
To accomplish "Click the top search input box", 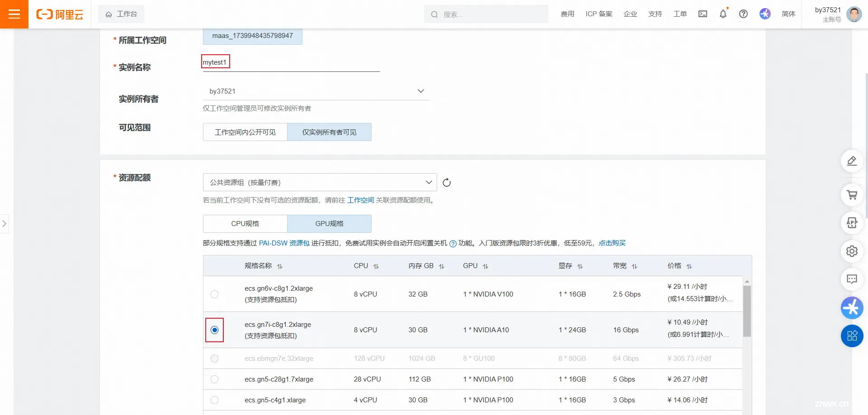I will click(x=486, y=14).
